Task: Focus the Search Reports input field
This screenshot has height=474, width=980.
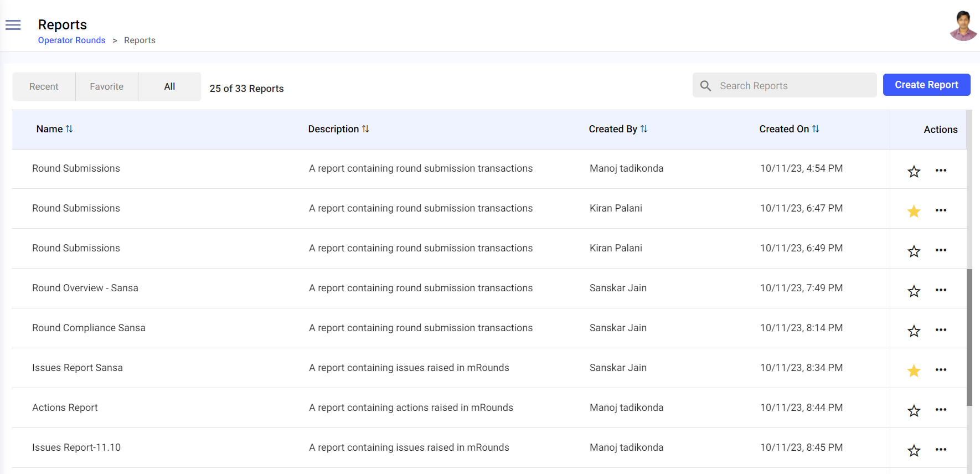Action: [792, 86]
